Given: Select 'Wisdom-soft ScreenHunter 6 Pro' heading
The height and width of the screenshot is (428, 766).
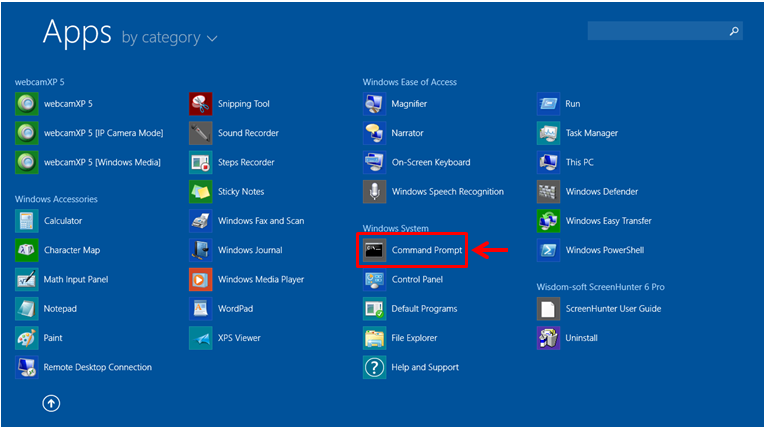Looking at the screenshot, I should pos(600,287).
